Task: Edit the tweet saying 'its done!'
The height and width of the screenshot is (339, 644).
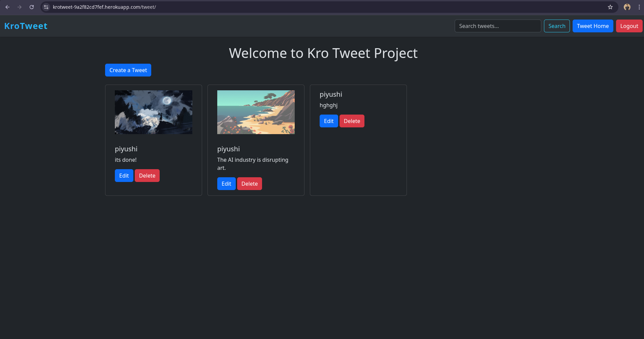Action: click(x=124, y=175)
